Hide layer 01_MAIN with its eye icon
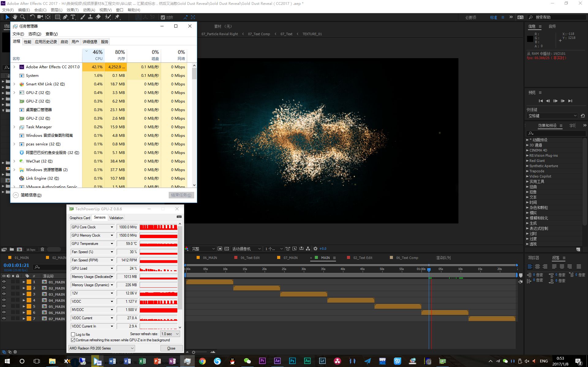This screenshot has height=367, width=588. click(4, 282)
